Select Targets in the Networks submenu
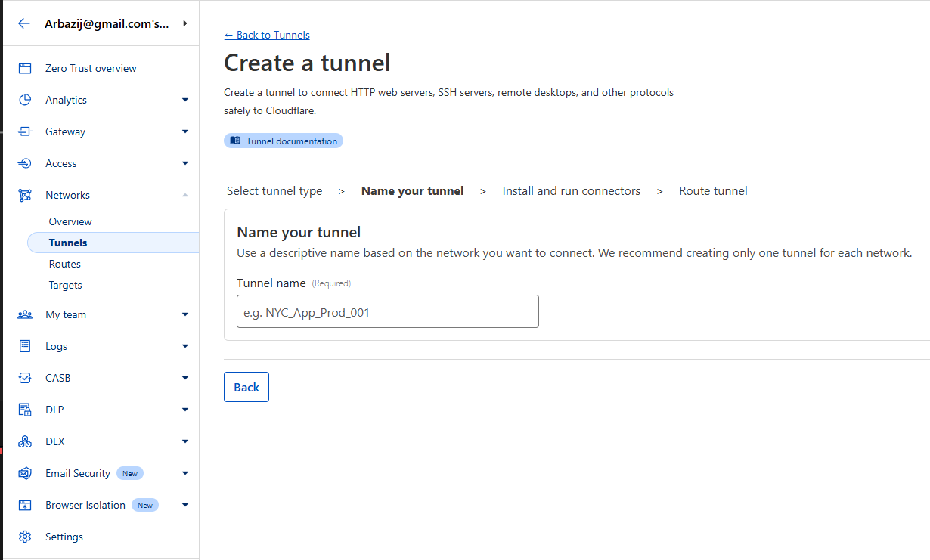Viewport: 930px width, 560px height. pyautogui.click(x=66, y=285)
